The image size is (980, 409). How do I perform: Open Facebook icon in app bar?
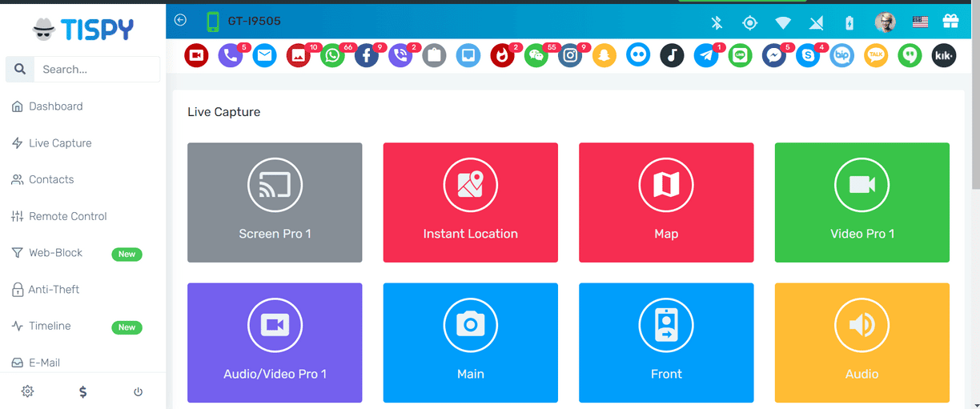pyautogui.click(x=367, y=55)
